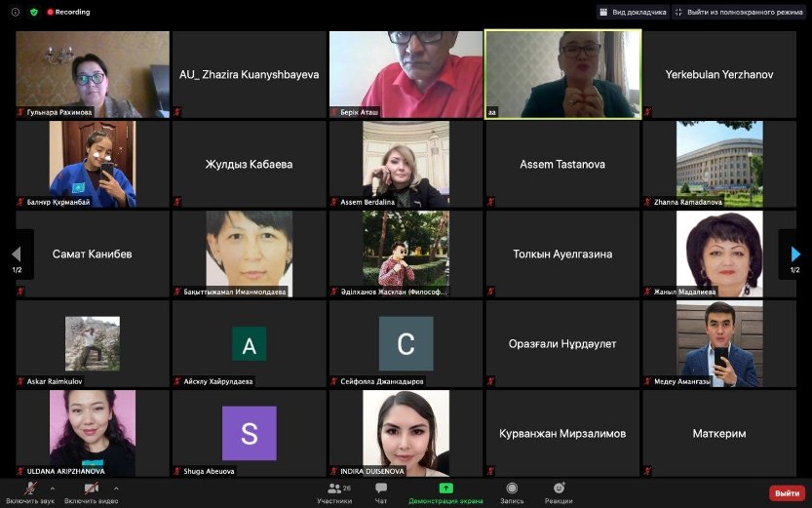Image resolution: width=812 pixels, height=508 pixels.
Task: Select Shuga Abeuova's purple S avatar tile
Action: 249,433
